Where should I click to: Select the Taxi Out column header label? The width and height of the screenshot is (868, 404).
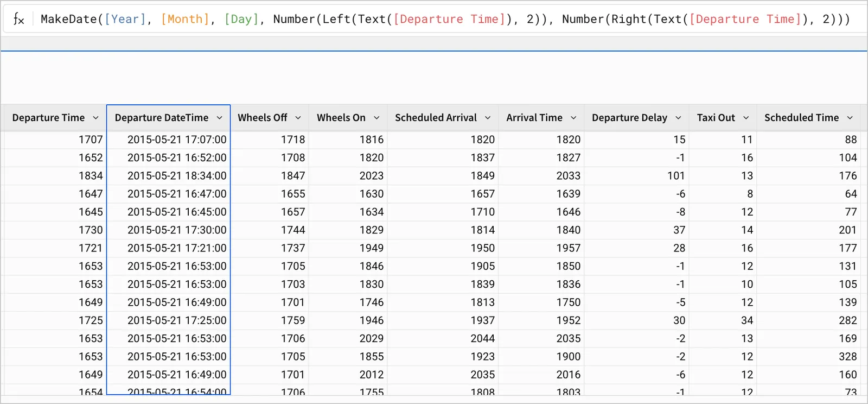click(716, 118)
